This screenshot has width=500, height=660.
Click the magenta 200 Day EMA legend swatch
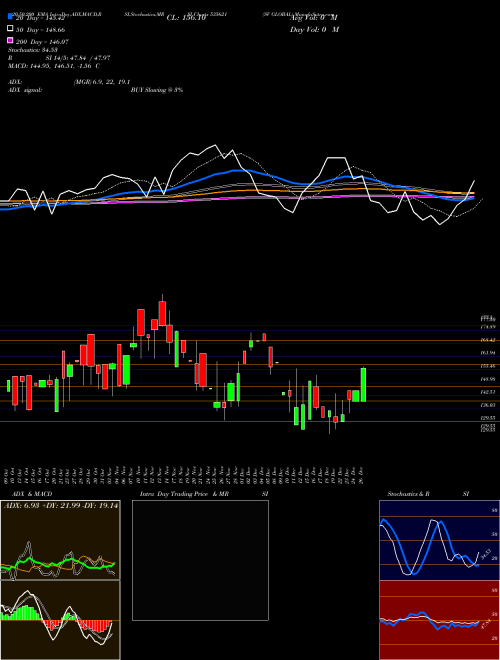11,40
